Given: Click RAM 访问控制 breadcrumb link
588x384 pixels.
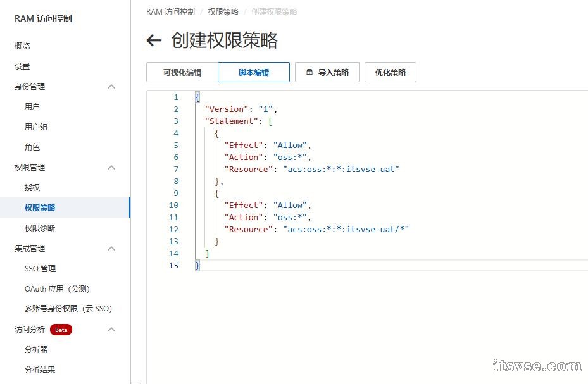Looking at the screenshot, I should point(171,12).
